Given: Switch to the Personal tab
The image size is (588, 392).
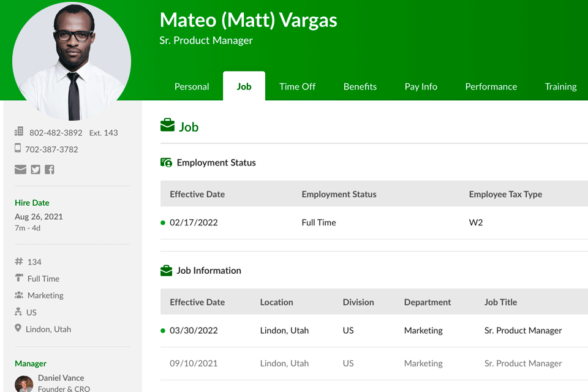Looking at the screenshot, I should tap(192, 86).
